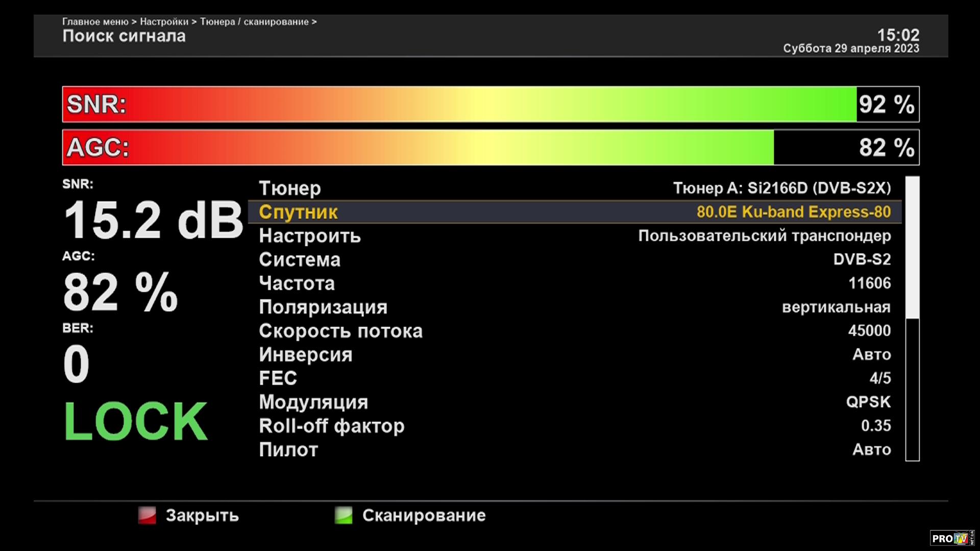Change Система value DVB-S2
This screenshot has width=980, height=551.
pyautogui.click(x=862, y=259)
